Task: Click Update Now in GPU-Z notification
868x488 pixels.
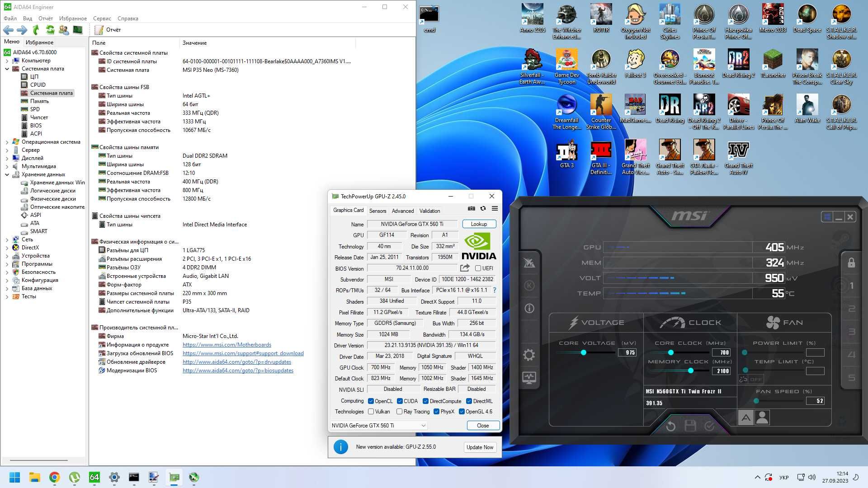Action: [x=480, y=447]
